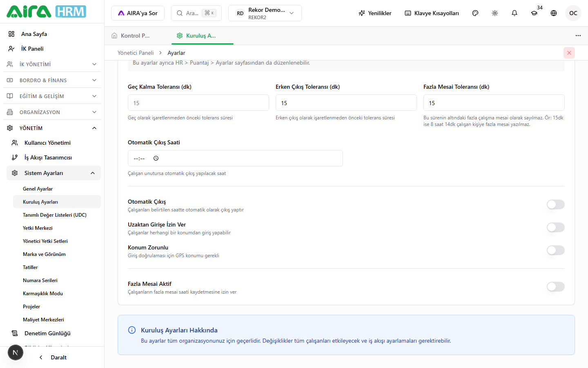Open Rekor Demo company dropdown
The image size is (588, 368).
coord(265,13)
